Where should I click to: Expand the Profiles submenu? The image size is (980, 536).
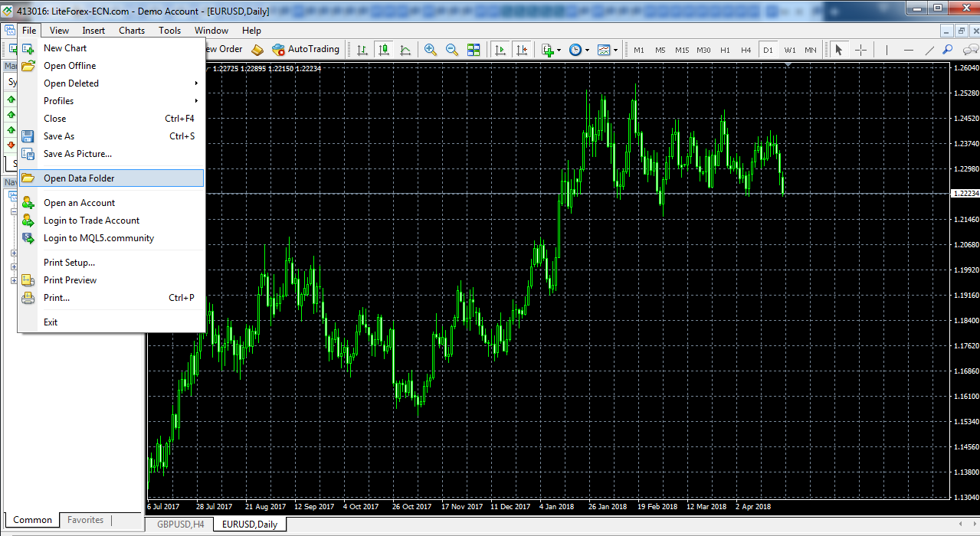pos(112,101)
